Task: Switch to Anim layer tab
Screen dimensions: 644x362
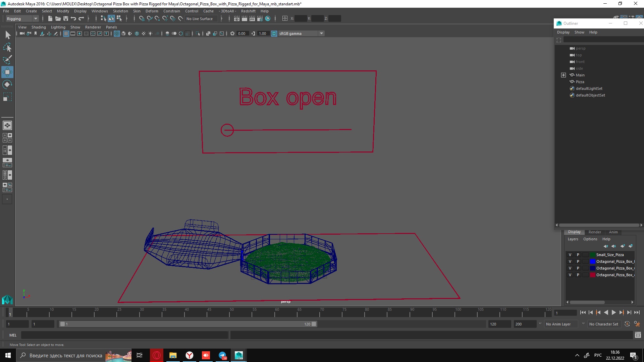Action: 613,232
